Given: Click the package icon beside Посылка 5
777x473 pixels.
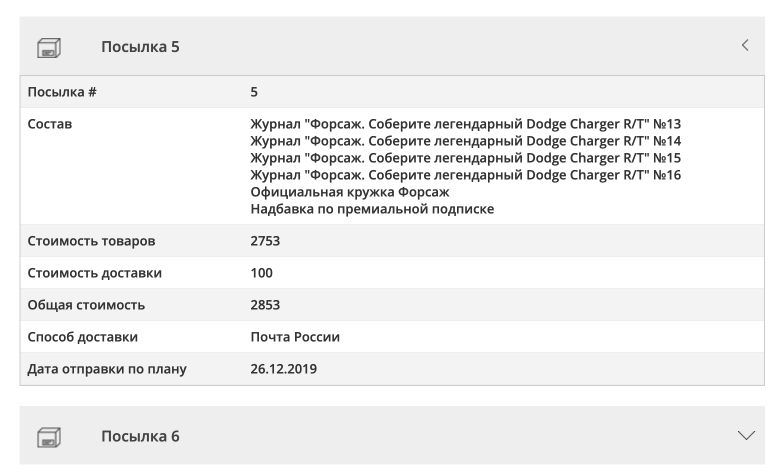Looking at the screenshot, I should 49,47.
